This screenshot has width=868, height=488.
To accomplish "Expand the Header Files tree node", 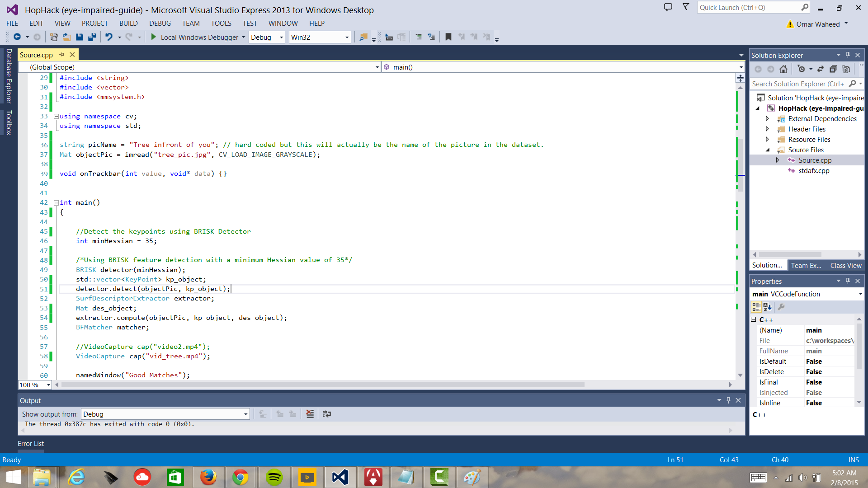I will pos(767,129).
